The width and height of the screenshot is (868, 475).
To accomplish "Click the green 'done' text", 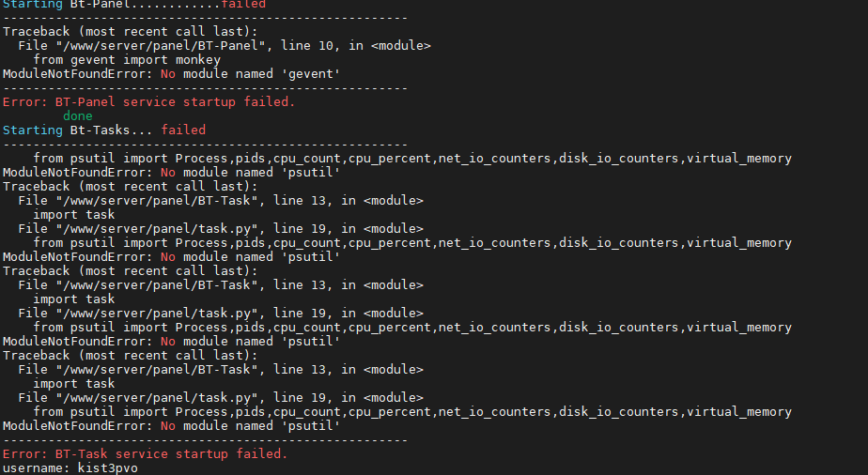I will [x=77, y=116].
